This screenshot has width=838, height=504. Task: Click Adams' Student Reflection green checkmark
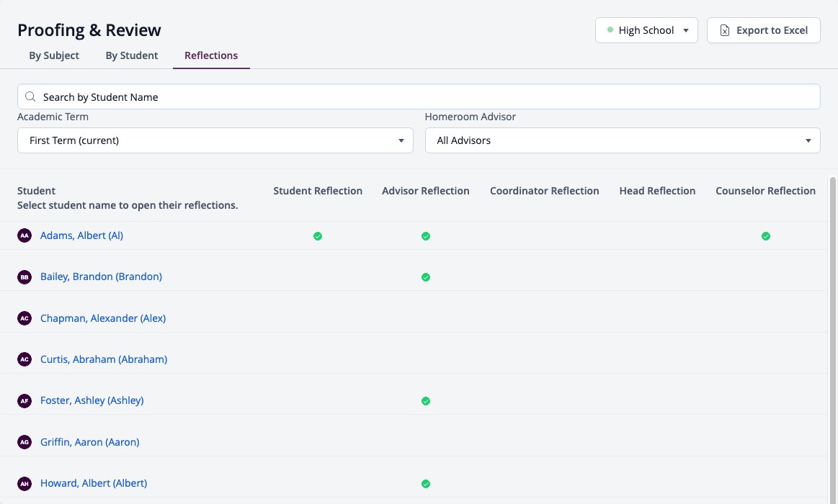click(x=318, y=236)
